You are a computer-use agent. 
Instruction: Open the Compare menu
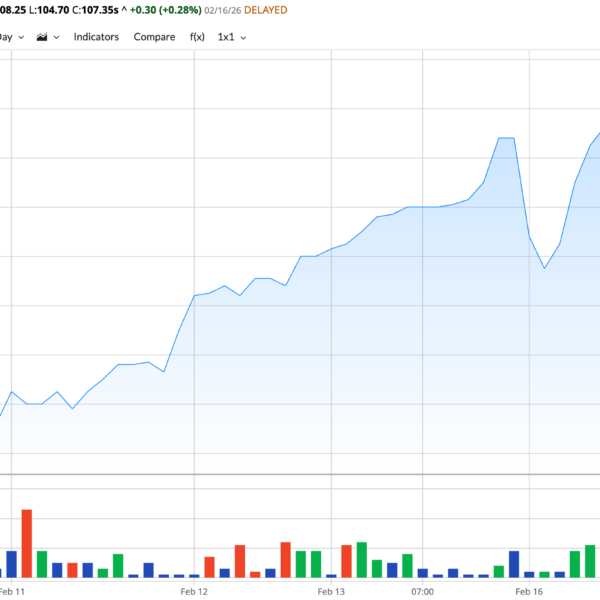(x=154, y=37)
